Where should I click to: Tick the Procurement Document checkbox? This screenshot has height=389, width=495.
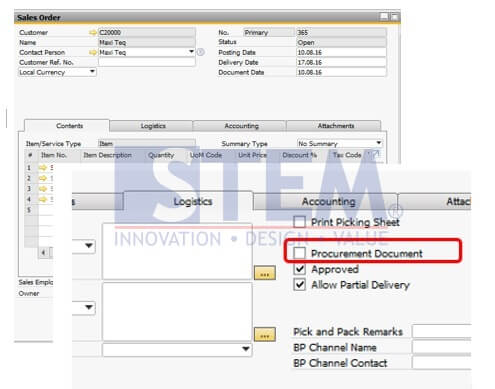(x=299, y=253)
